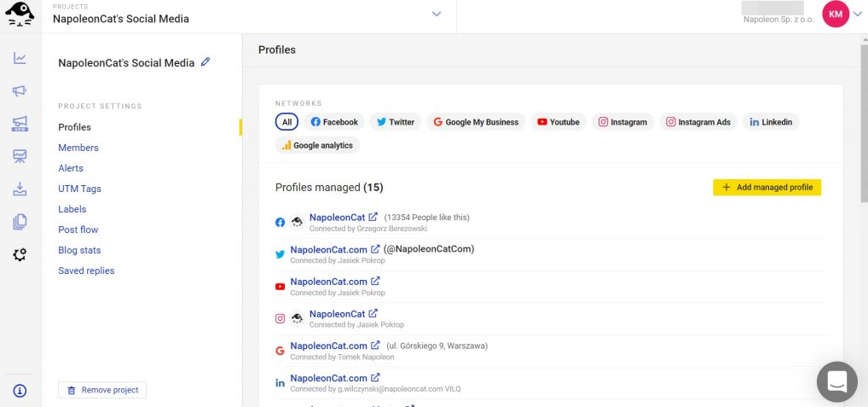
Task: Open the Analytics chart icon in sidebar
Action: (20, 58)
